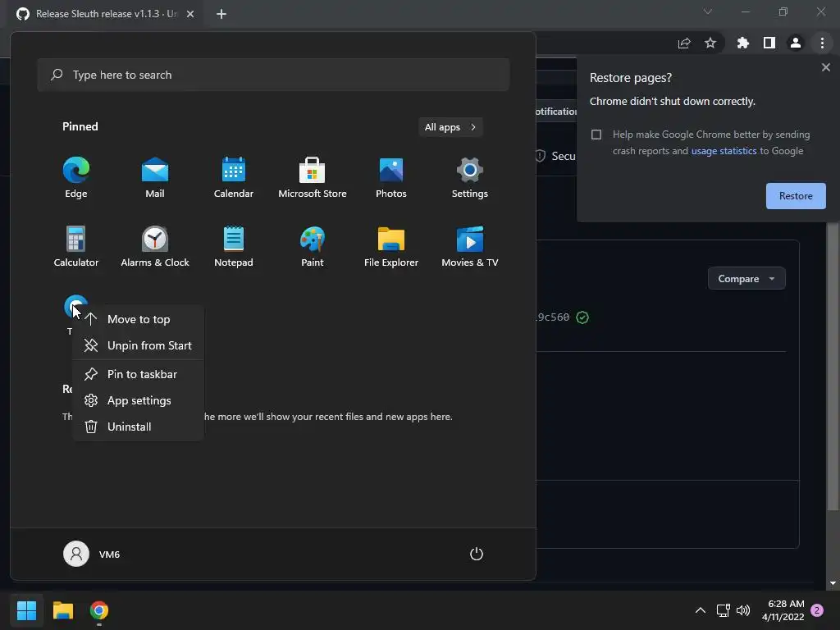This screenshot has height=630, width=840.
Task: Bookmark this page with the star icon
Action: (x=710, y=43)
